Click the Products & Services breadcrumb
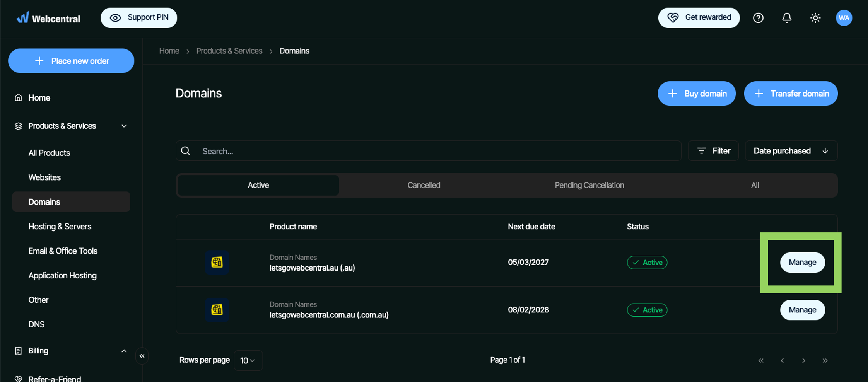Image resolution: width=868 pixels, height=382 pixels. tap(229, 51)
